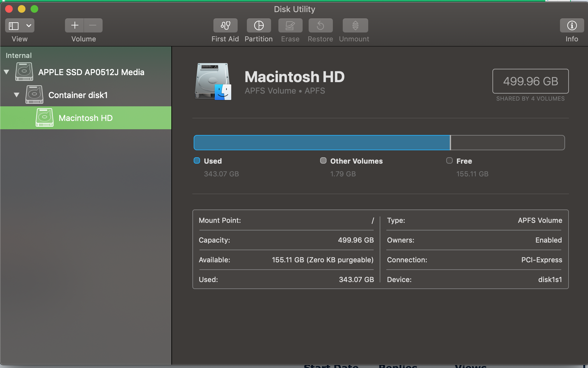
Task: Collapse Container disk1 disclosure triangle
Action: 17,95
